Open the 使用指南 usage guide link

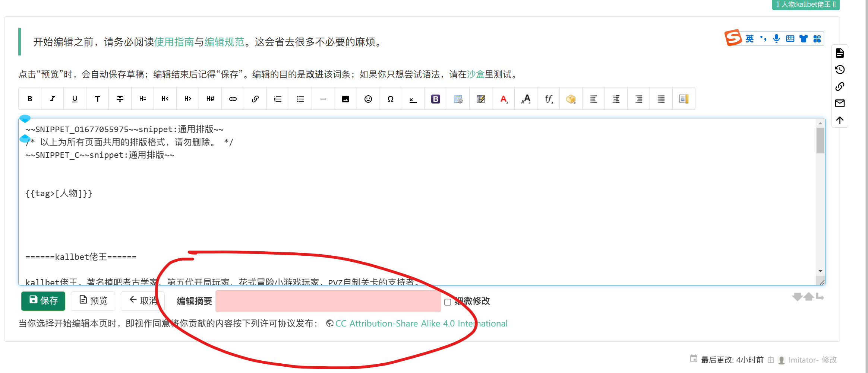(174, 42)
